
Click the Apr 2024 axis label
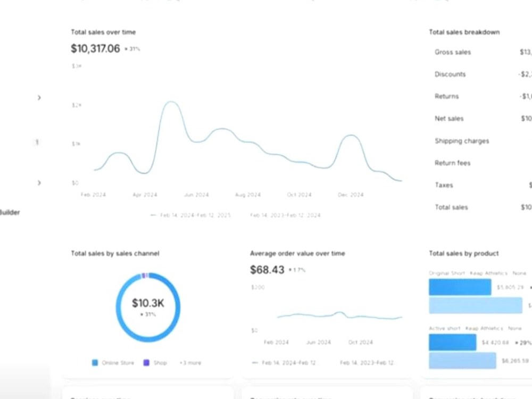pos(145,195)
